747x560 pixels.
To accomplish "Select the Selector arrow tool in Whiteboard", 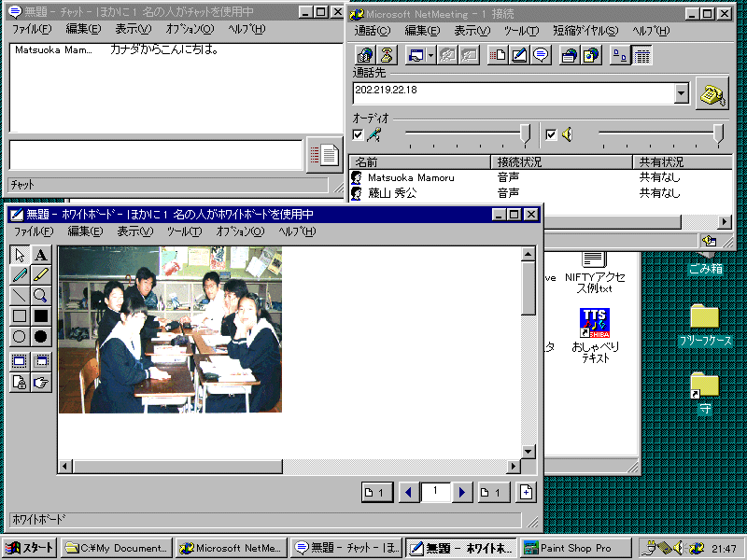I will click(20, 255).
